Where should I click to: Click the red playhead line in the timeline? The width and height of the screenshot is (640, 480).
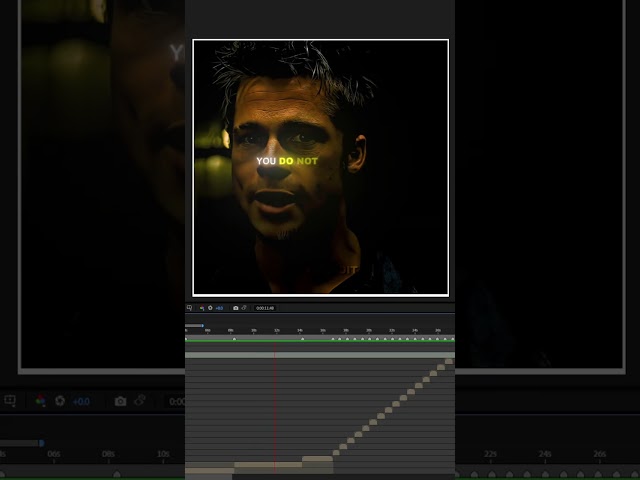(x=275, y=408)
